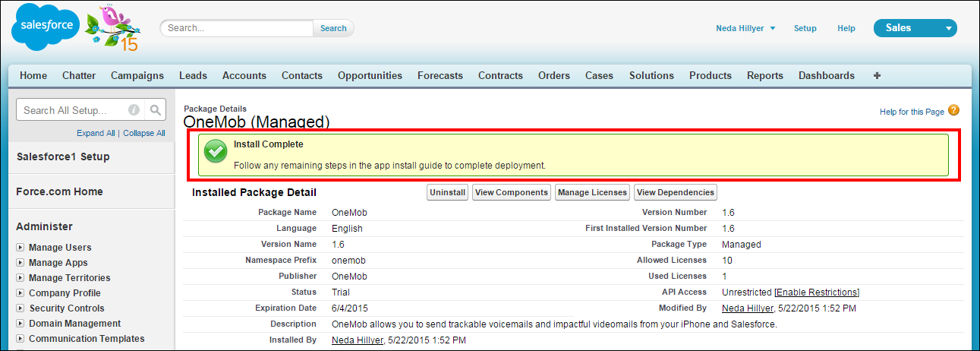Viewport: 980px width, 351px height.
Task: Click the Domain Management sidebar link
Action: (x=75, y=324)
